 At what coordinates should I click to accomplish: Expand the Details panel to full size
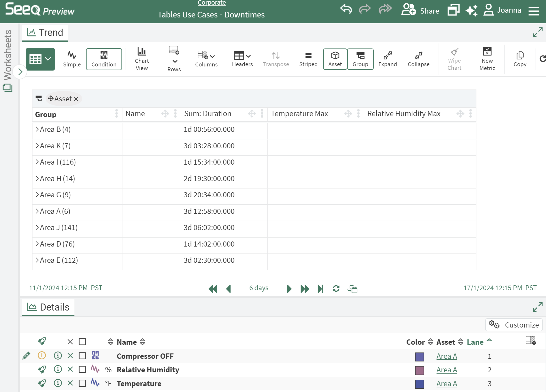pos(538,307)
